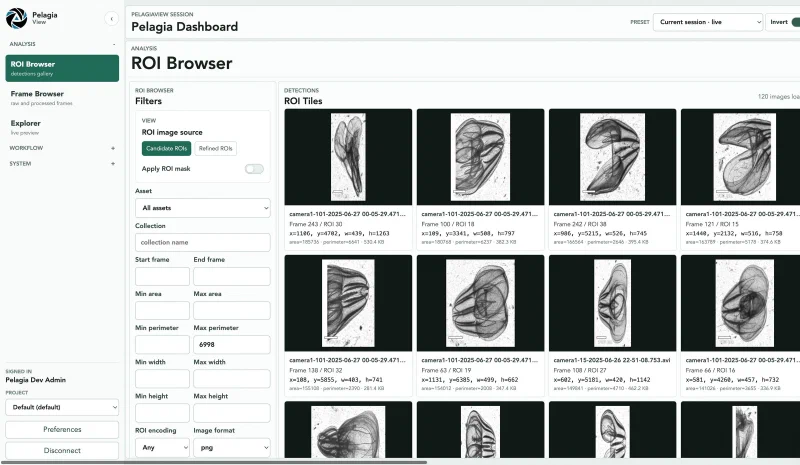Click the Min width field

pos(162,379)
